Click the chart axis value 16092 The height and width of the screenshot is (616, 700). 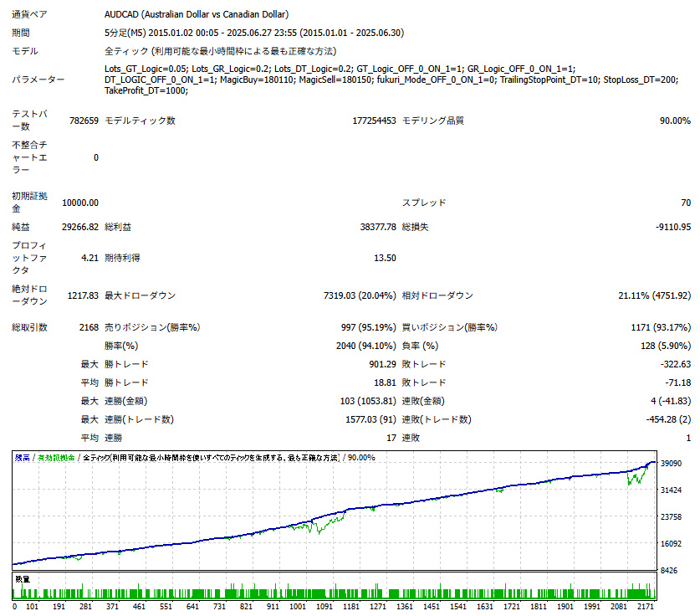coord(671,544)
